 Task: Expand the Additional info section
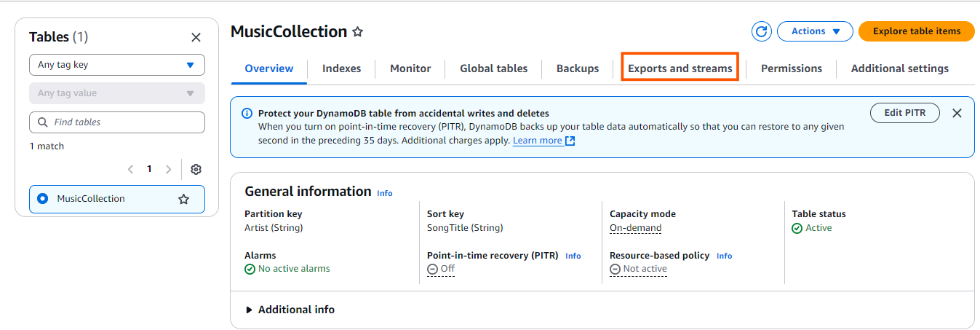coord(290,310)
